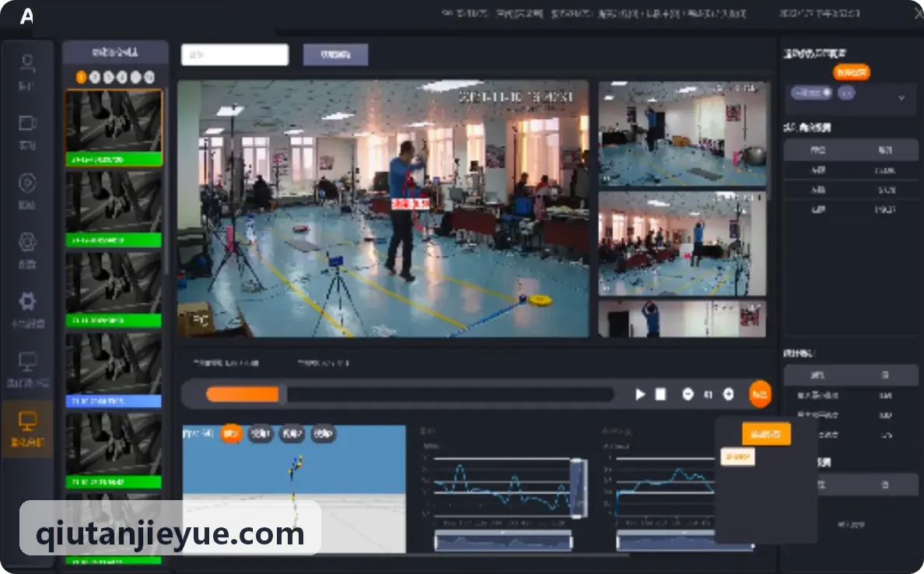Viewport: 924px width, 574px height.
Task: Click the white search input field
Action: [235, 54]
